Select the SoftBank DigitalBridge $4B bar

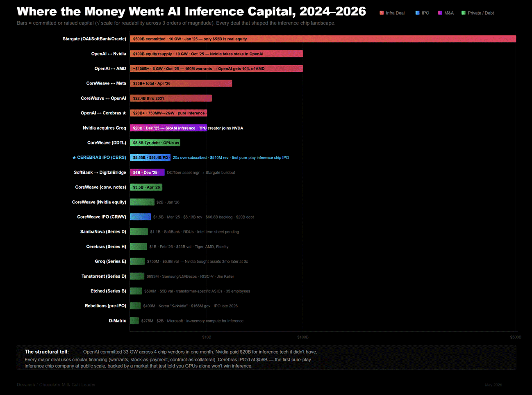click(x=147, y=172)
